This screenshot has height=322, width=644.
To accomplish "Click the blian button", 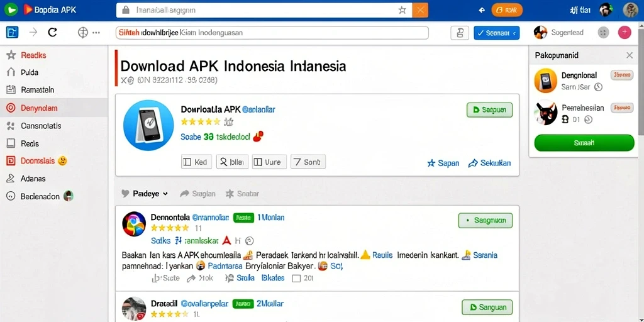I will [232, 162].
